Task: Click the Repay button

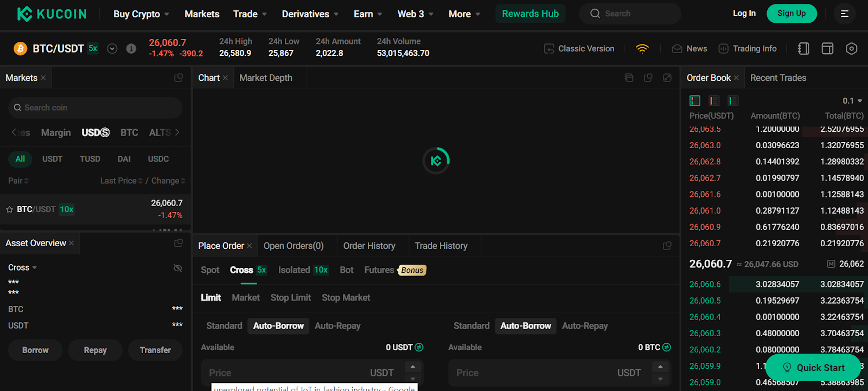Action: [x=95, y=350]
